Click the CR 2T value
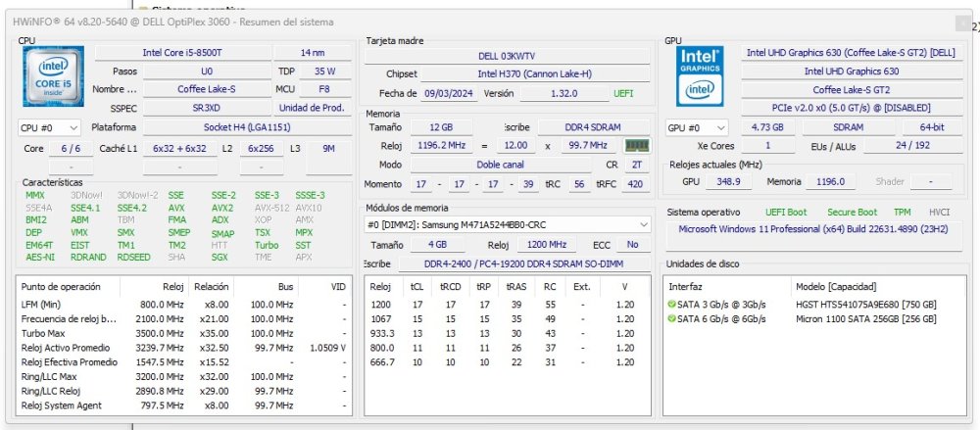This screenshot has height=430, width=980. click(636, 165)
